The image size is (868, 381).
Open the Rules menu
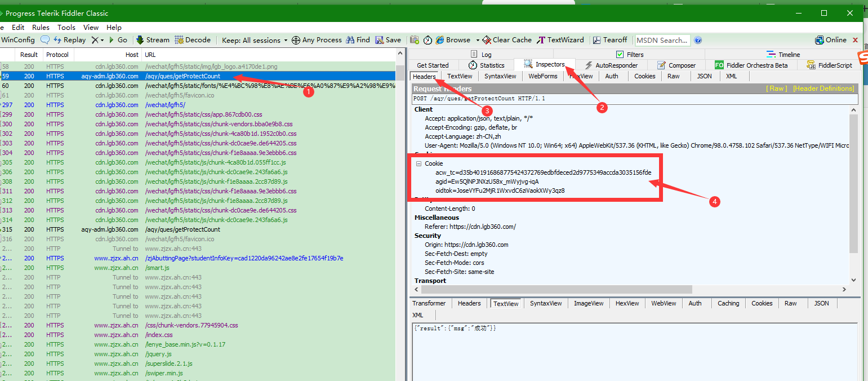(x=41, y=27)
